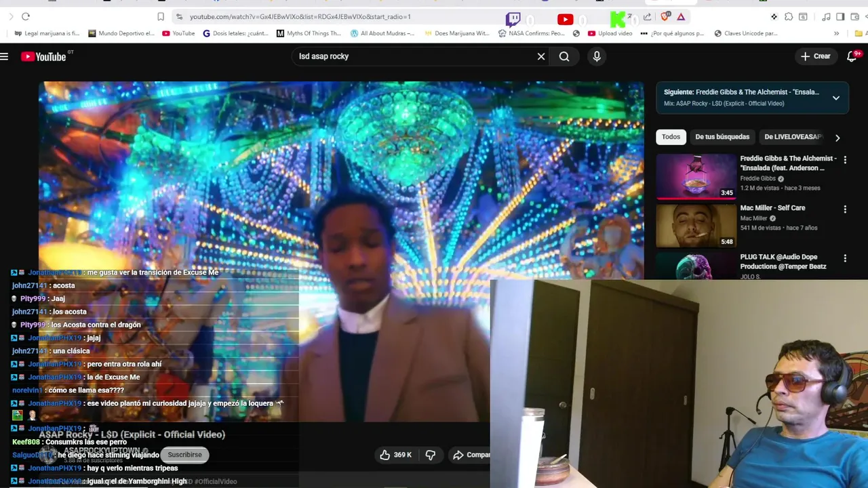Screen dimensions: 868x488
Task: Open the Brave Shields lion icon
Action: tap(665, 16)
